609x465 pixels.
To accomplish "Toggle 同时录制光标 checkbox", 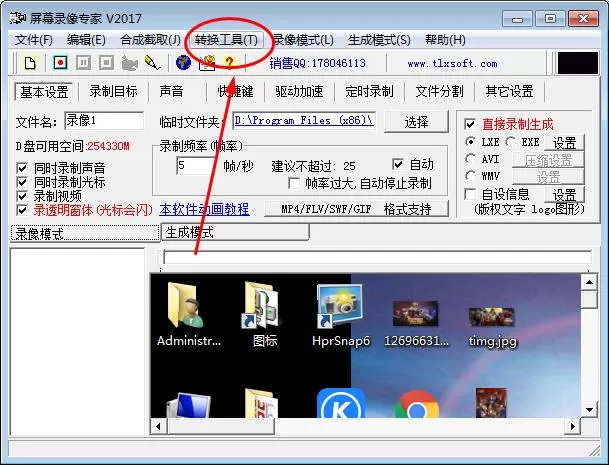I will [22, 182].
